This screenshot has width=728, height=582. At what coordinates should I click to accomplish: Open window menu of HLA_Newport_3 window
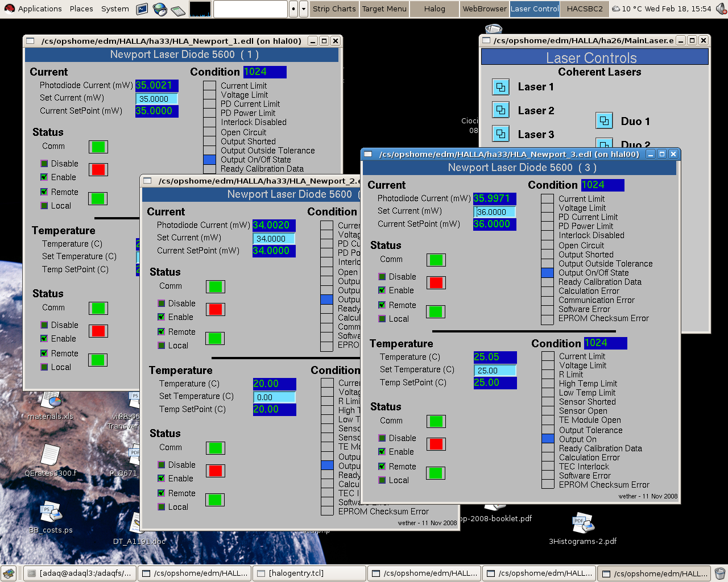pyautogui.click(x=368, y=154)
